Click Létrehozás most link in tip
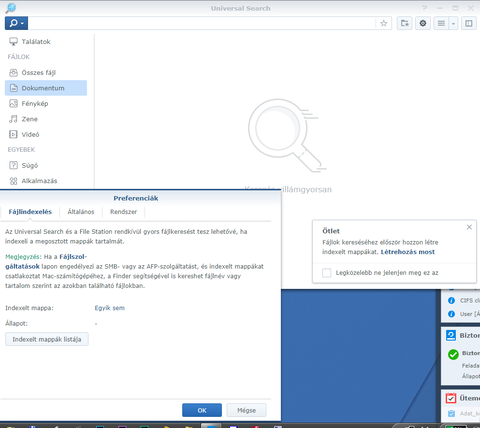480x428 pixels. (x=408, y=252)
